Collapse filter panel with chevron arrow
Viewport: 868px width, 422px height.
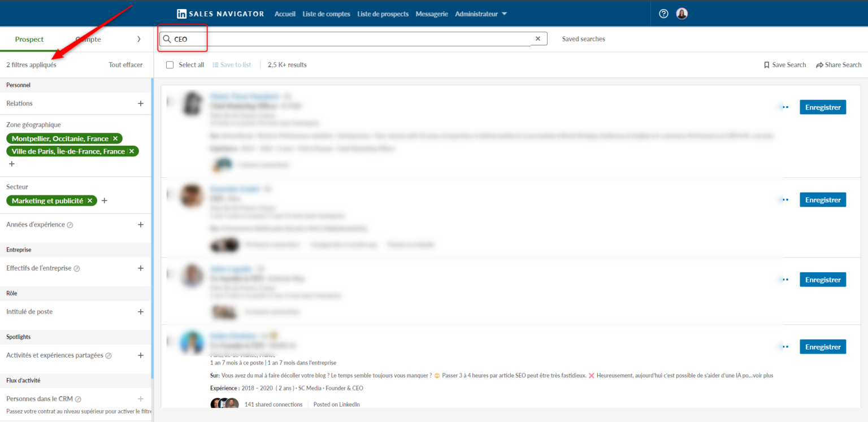pos(139,40)
